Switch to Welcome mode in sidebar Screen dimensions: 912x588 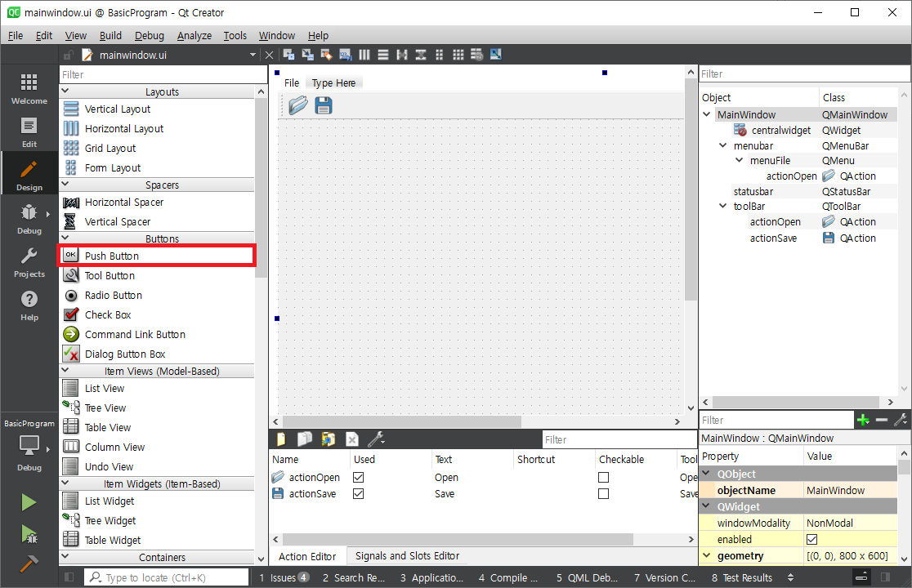29,89
